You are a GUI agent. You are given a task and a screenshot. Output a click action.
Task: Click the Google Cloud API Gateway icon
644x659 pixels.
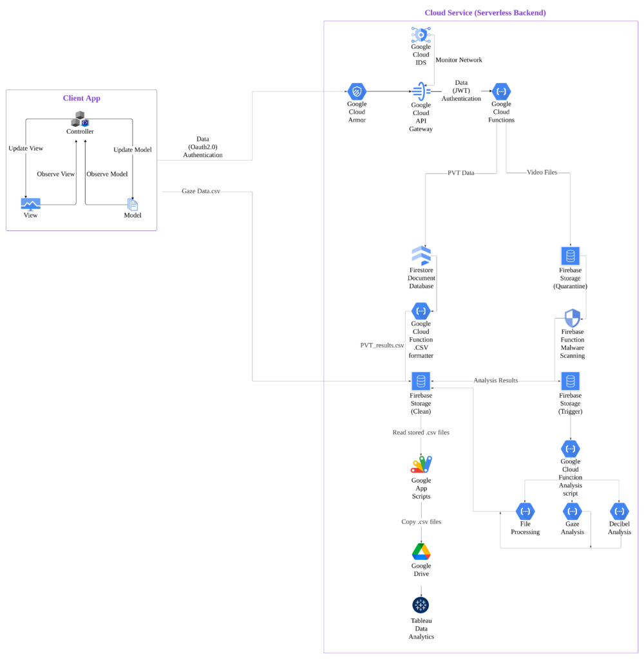click(421, 91)
